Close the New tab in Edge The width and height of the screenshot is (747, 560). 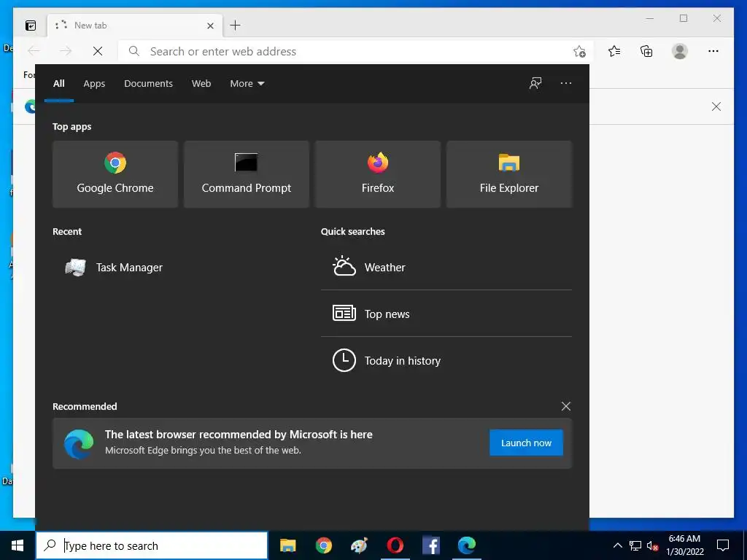[x=210, y=26]
